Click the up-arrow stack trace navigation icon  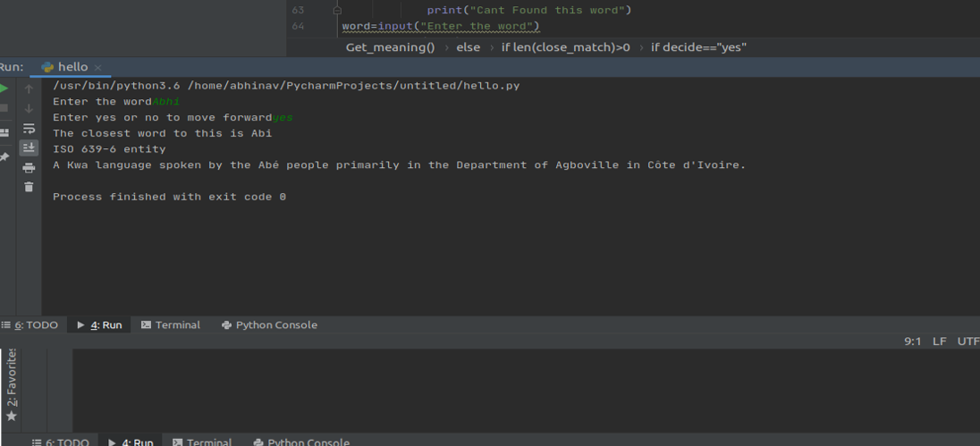point(29,89)
